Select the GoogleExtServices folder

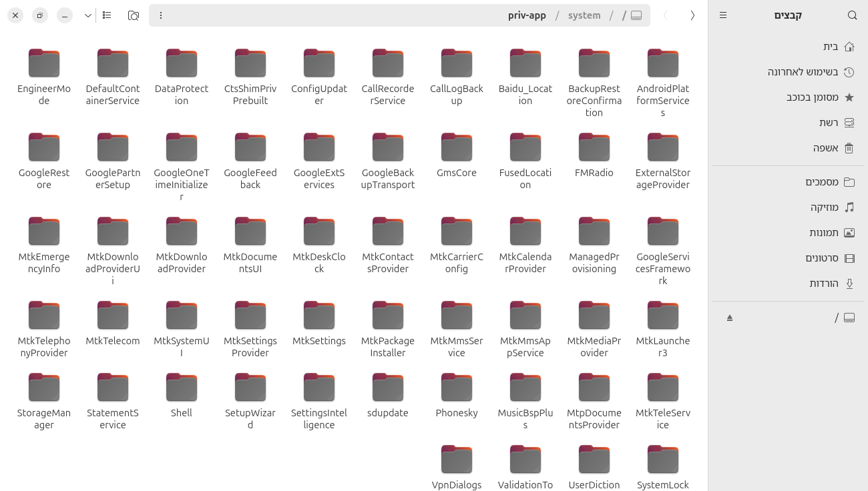319,161
